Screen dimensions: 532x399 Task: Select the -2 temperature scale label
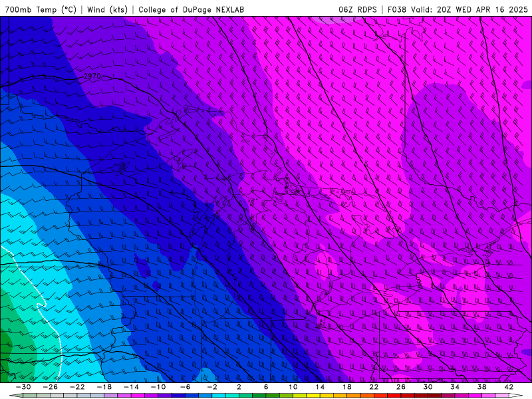click(212, 387)
